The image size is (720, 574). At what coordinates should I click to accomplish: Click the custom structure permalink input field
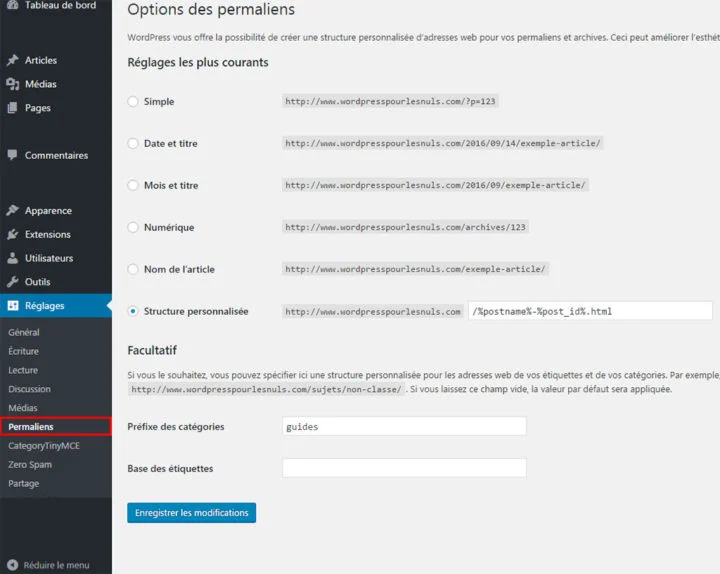(x=590, y=311)
